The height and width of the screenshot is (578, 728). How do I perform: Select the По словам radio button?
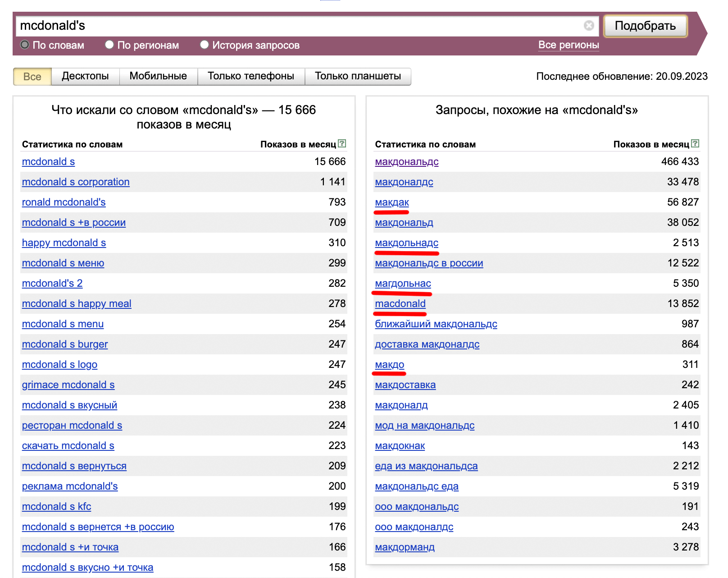(25, 45)
